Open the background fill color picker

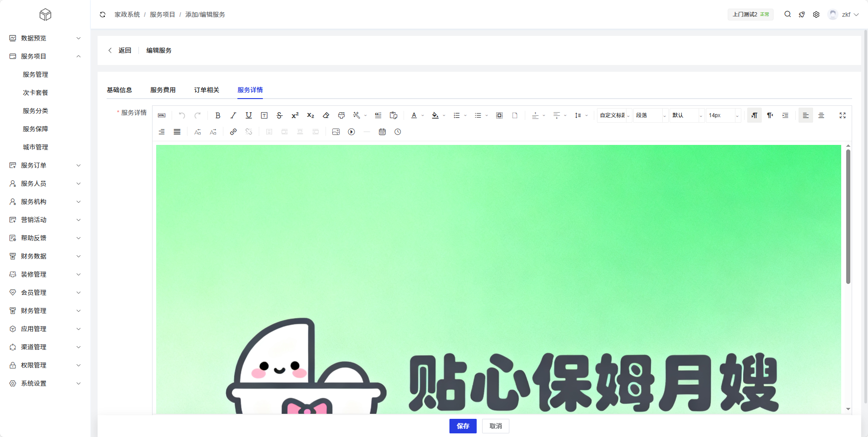[x=435, y=115]
